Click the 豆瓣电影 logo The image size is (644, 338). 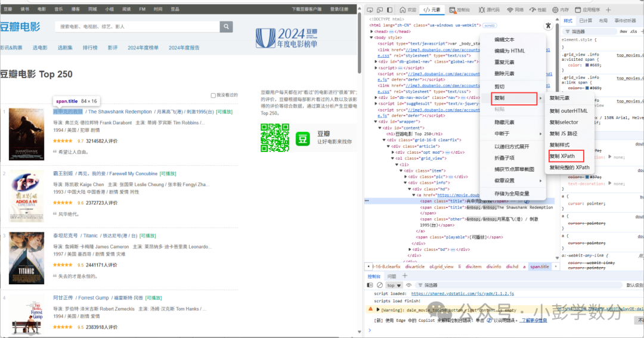[20, 27]
